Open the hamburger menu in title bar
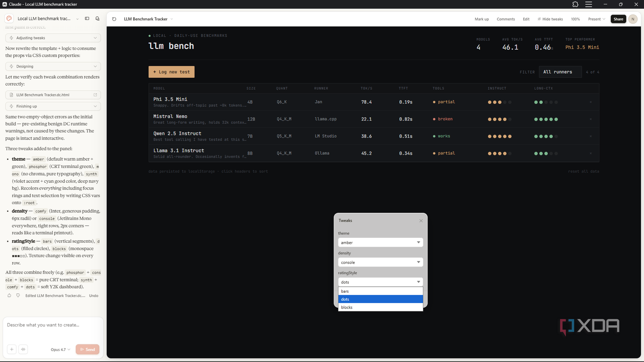Viewport: 644px width, 362px height. (x=589, y=4)
